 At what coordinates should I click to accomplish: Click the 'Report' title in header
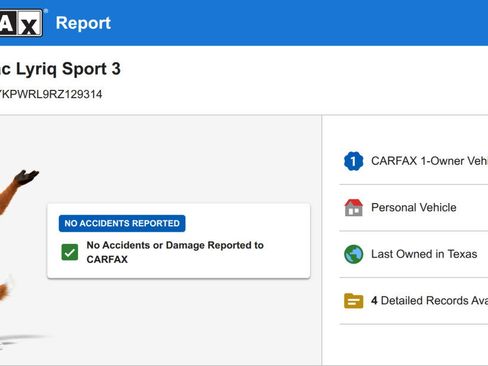(x=83, y=23)
